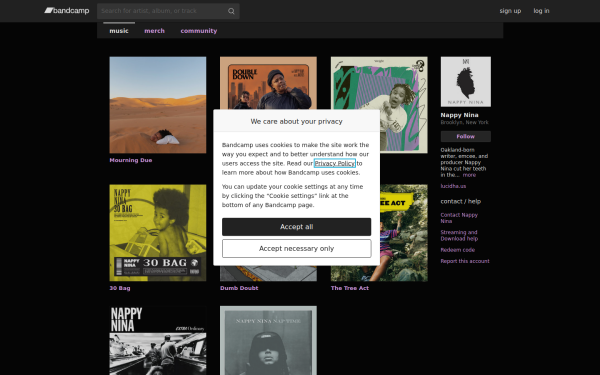Screen dimensions: 600x375
Task: Click the 30 Bag title link
Action: (x=120, y=288)
